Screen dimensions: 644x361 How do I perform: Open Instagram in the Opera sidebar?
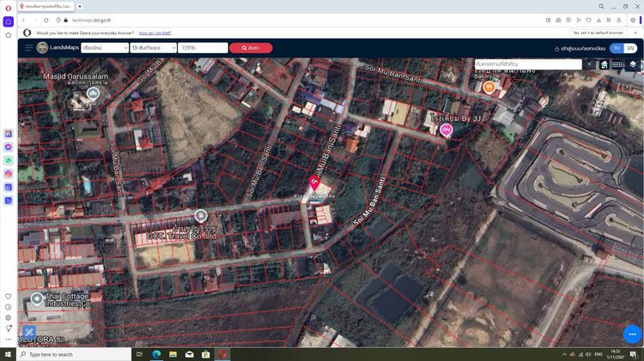pos(9,174)
